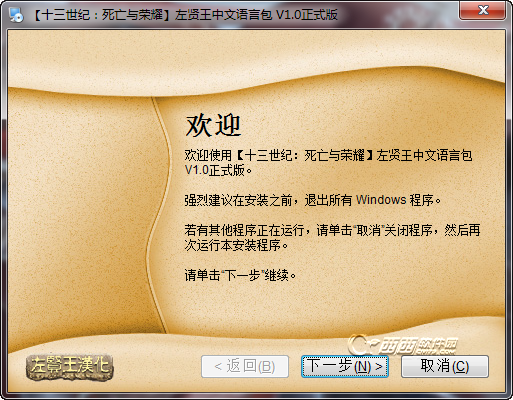Screen dimensions: 513x400
Task: Click the 西西软件园 watermark logo
Action: [x=403, y=345]
